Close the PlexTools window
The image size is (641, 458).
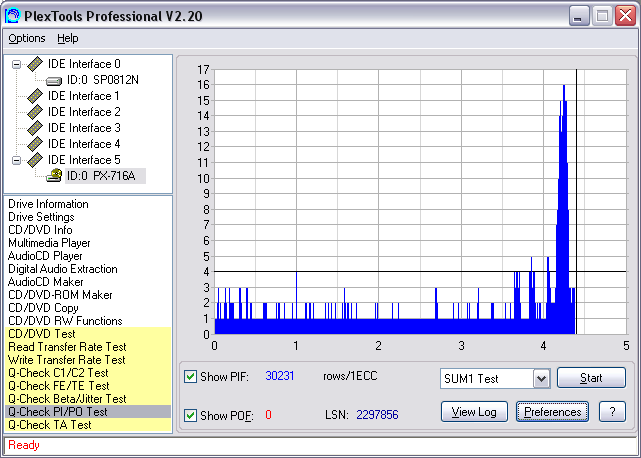(x=625, y=16)
